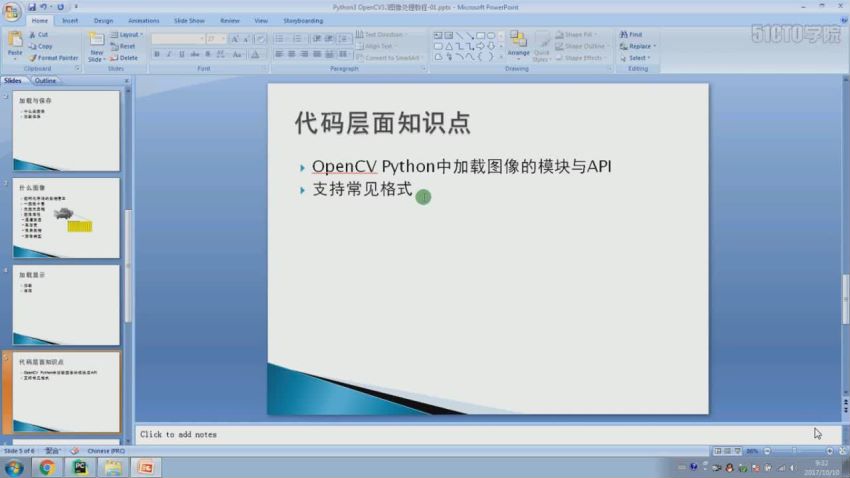Viewport: 850px width, 478px height.
Task: Select the straight line shape
Action: (x=460, y=35)
